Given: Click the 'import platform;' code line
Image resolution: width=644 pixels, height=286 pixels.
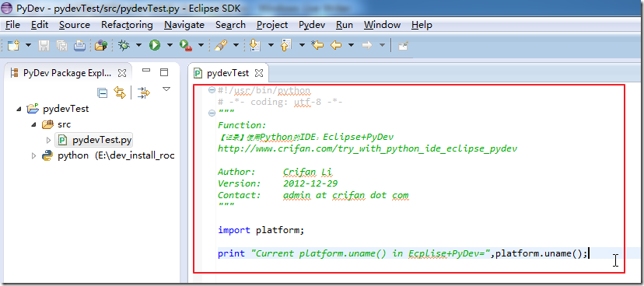Looking at the screenshot, I should (261, 230).
